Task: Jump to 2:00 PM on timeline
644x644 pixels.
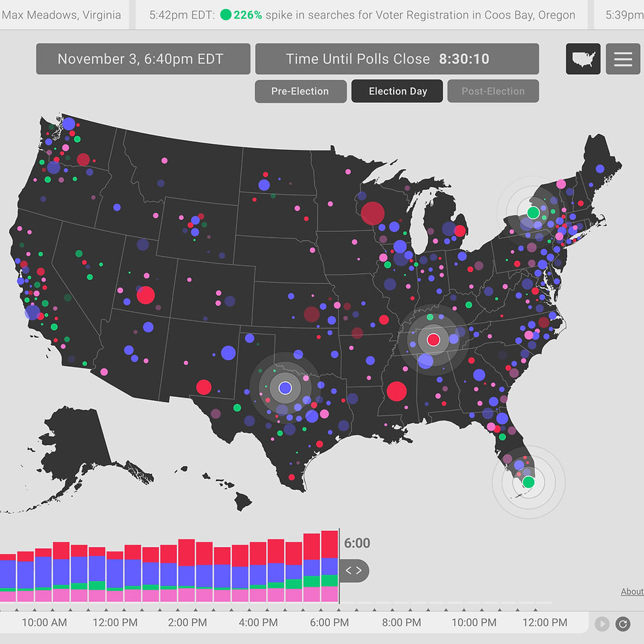Action: (x=187, y=623)
